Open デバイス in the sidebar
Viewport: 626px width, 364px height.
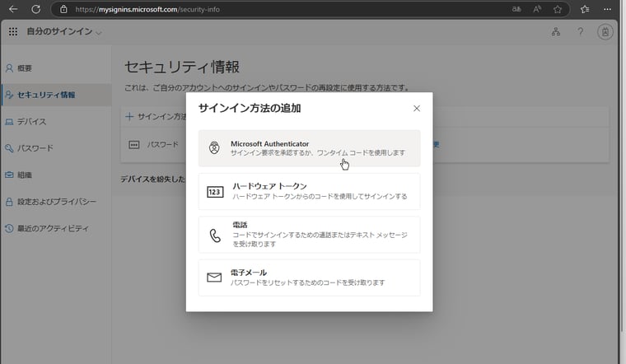pos(56,121)
